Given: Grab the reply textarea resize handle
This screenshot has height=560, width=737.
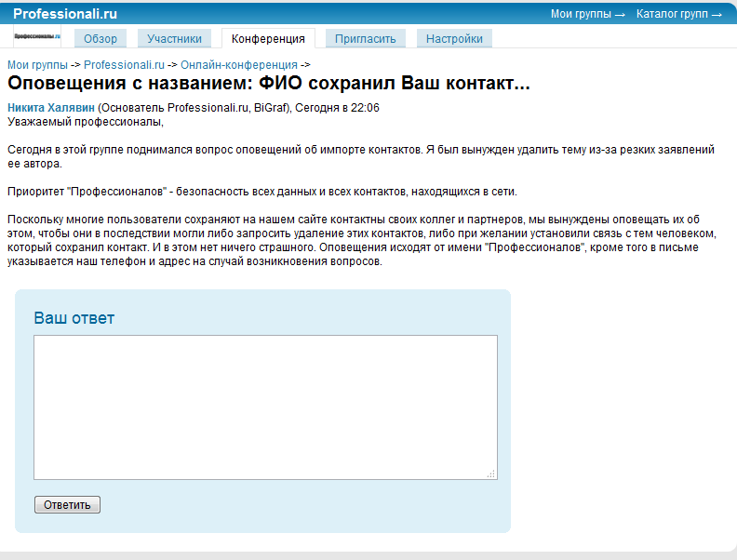Looking at the screenshot, I should (491, 474).
